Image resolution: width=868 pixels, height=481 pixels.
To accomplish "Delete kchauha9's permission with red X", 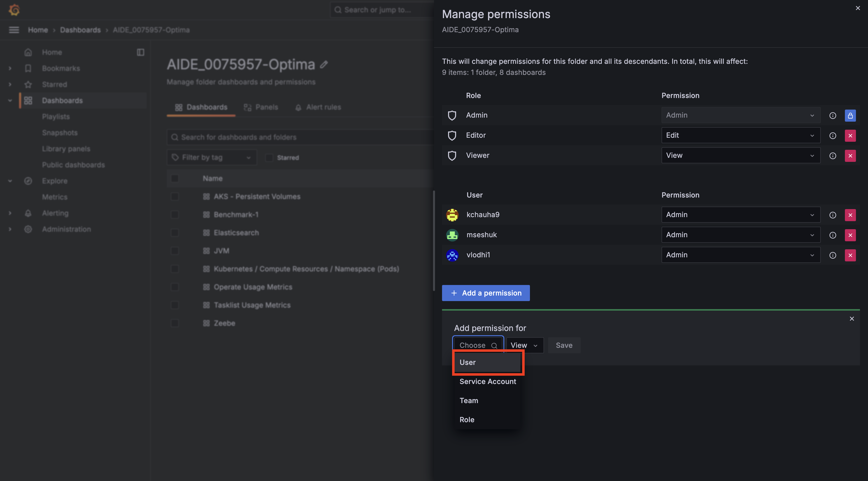I will point(850,215).
